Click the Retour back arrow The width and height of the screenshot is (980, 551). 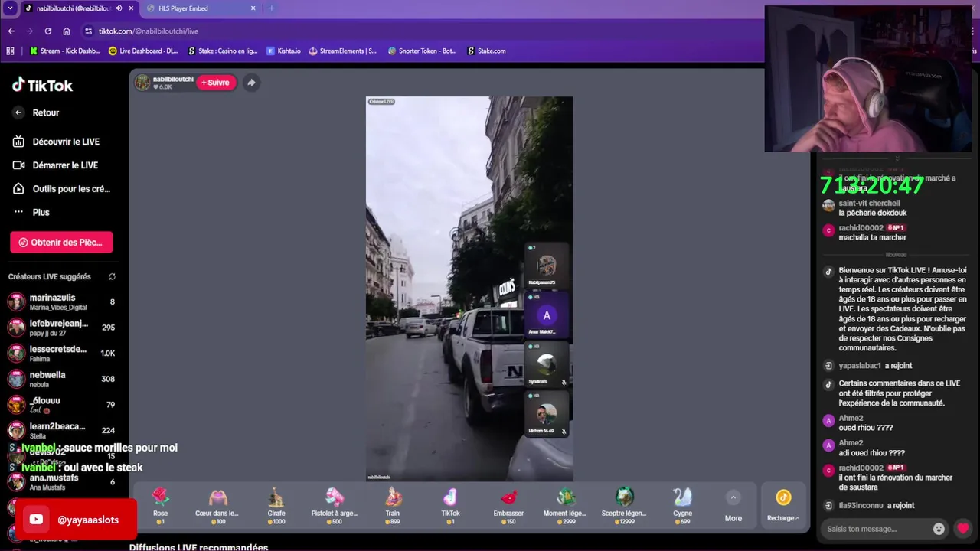click(x=19, y=112)
